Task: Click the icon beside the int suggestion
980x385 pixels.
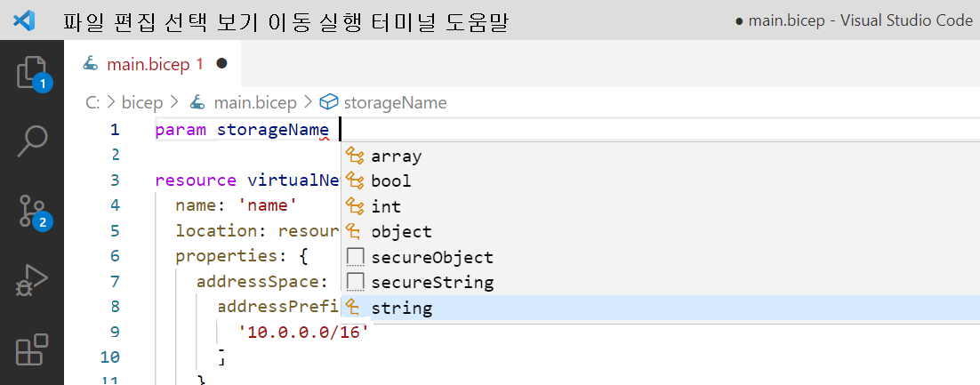Action: coord(354,206)
